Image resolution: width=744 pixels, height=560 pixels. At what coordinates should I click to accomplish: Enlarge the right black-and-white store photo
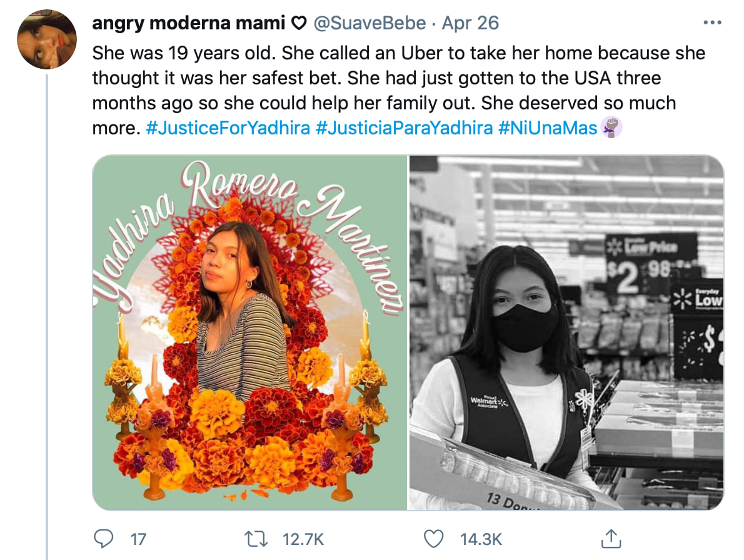coord(566,332)
